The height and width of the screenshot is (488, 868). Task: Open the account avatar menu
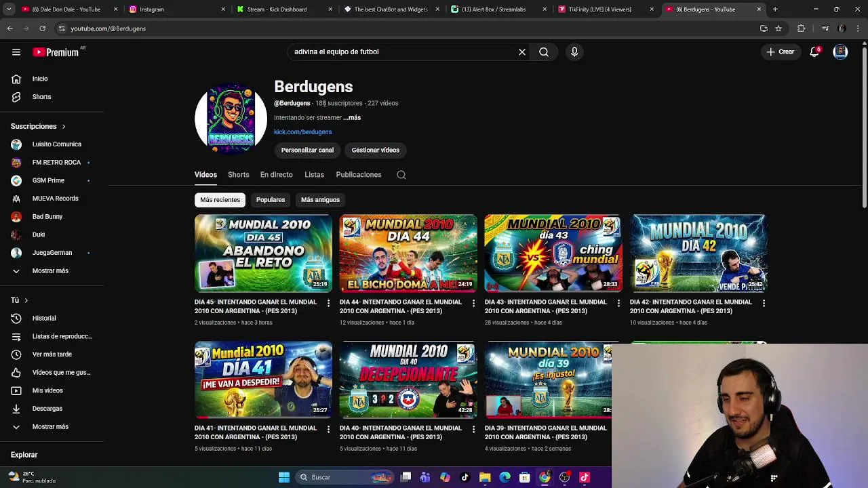tap(840, 52)
